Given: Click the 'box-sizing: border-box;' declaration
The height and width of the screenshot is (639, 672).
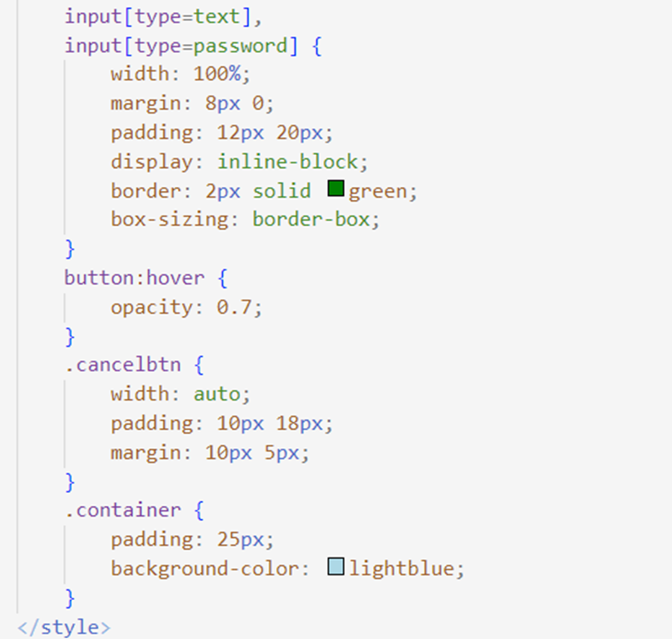Looking at the screenshot, I should pos(245,220).
